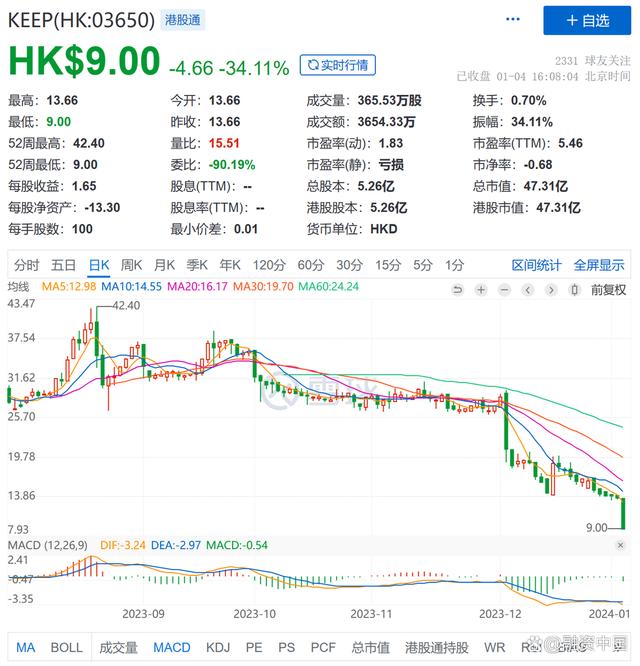
Task: Click the 成交量 365.53万股 value
Action: coord(389,101)
